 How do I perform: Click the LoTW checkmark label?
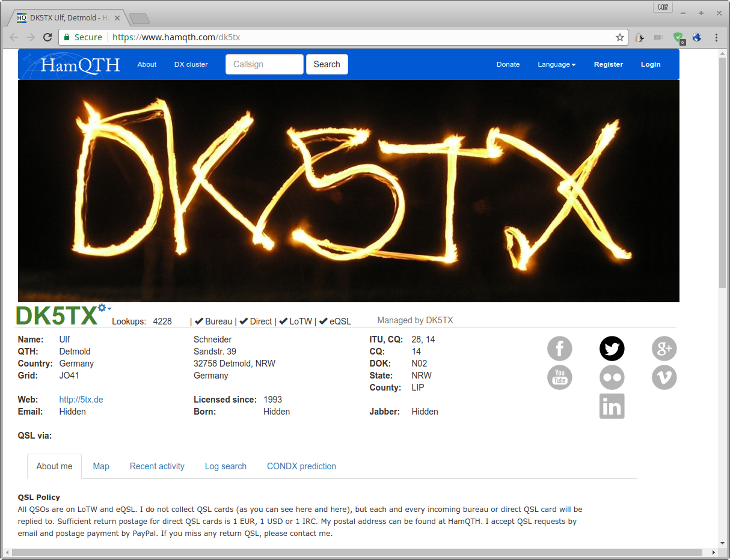[295, 321]
